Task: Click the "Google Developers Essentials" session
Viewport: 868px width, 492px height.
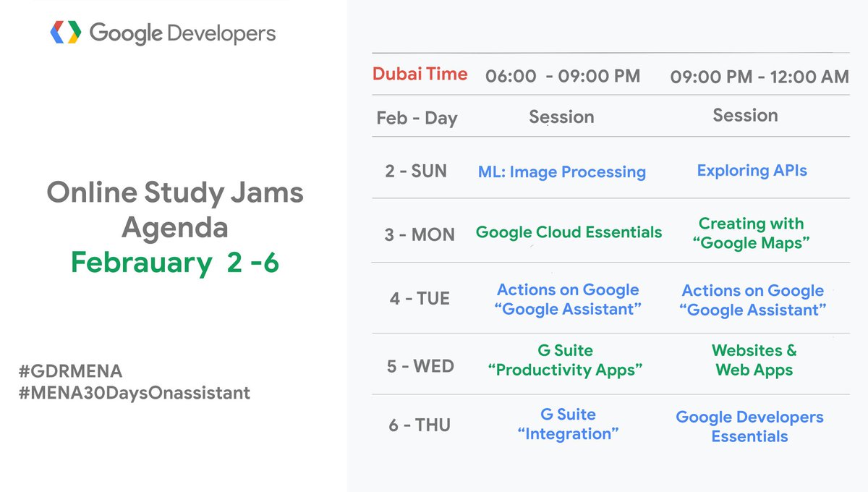Action: click(750, 427)
